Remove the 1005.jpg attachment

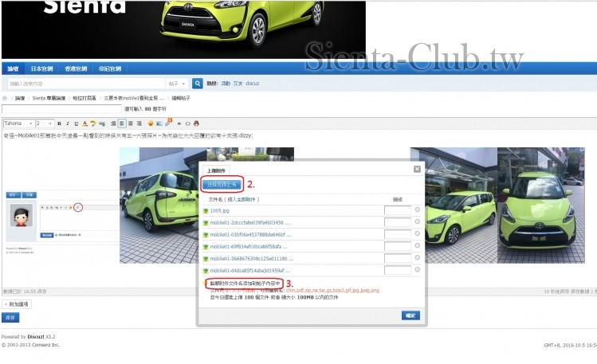click(418, 210)
